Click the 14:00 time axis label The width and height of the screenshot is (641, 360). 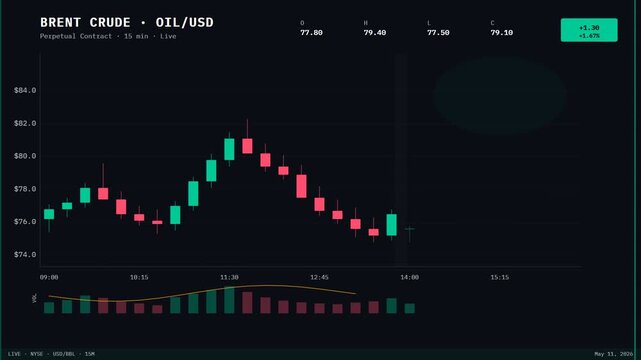tap(409, 277)
